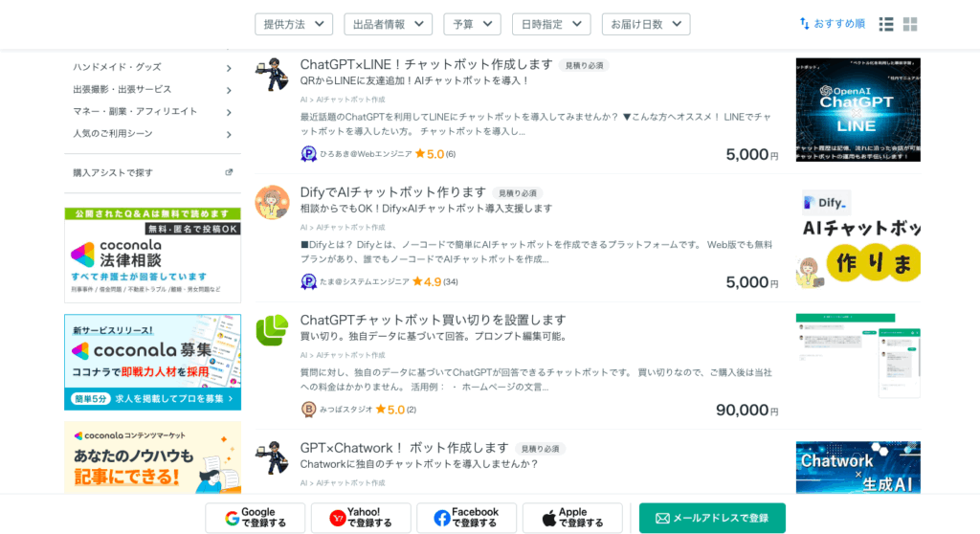Click seller name たま@システムエンジニア
Image resolution: width=980 pixels, height=534 pixels.
pos(365,282)
